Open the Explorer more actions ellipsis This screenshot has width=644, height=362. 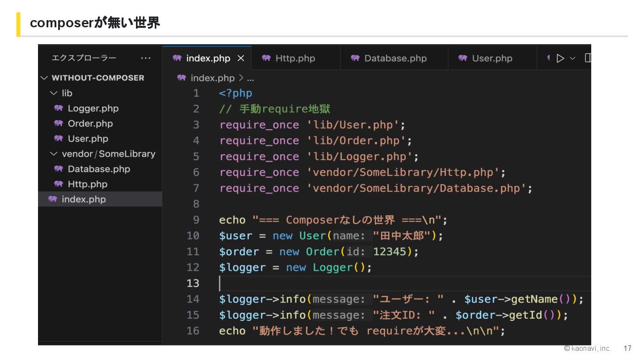coord(146,58)
